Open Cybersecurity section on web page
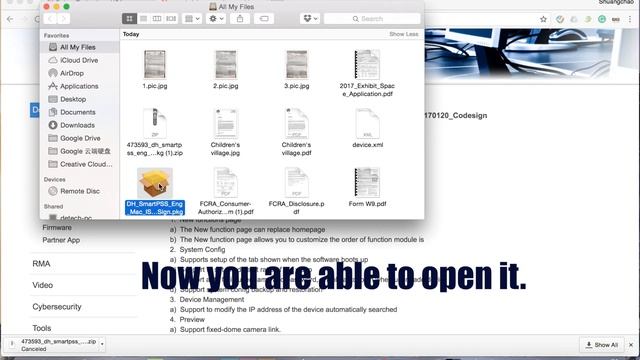This screenshot has width=640, height=360. coord(57,307)
